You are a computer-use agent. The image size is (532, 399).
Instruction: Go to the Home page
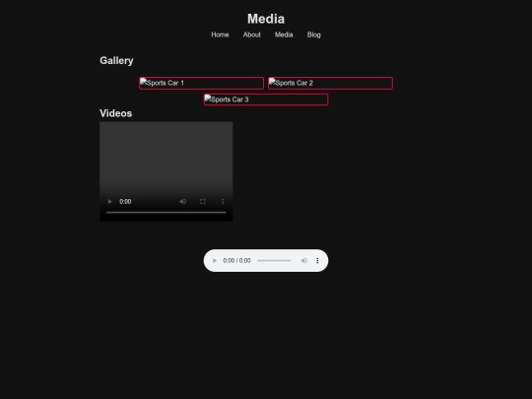220,34
